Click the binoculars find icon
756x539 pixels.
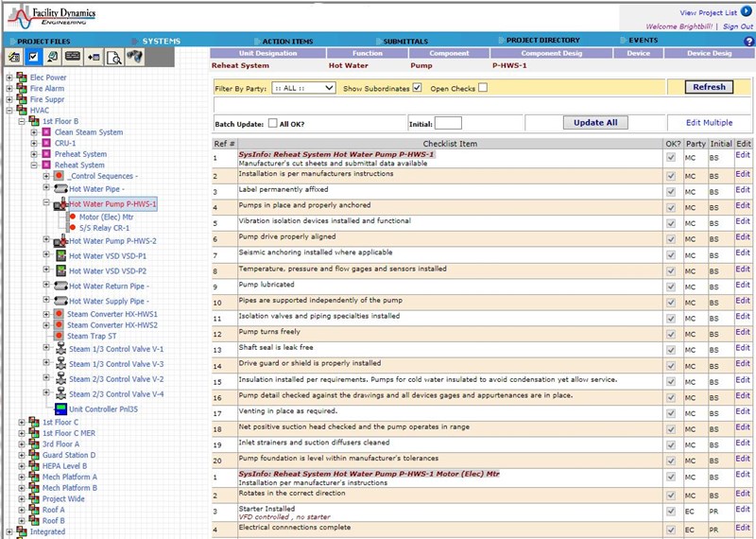pos(134,58)
